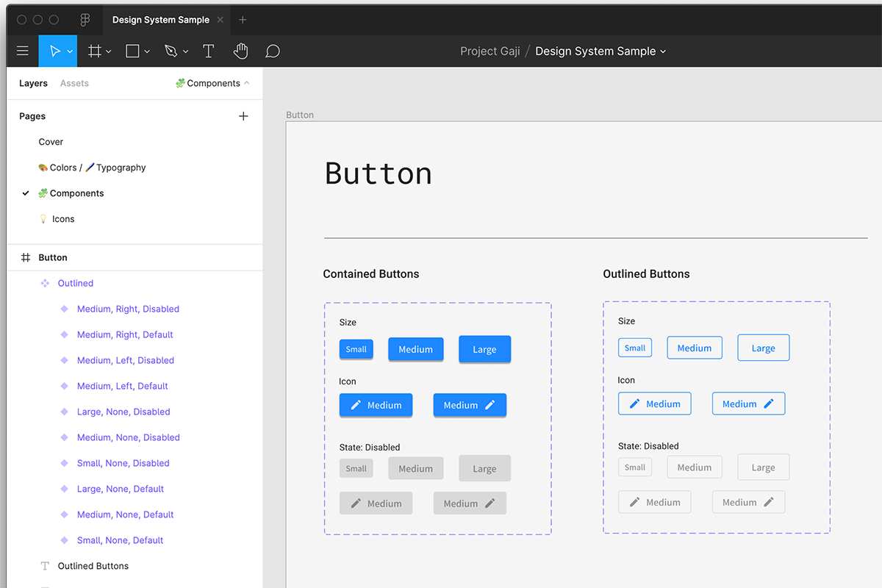Click Project Gaji breadcrumb
The width and height of the screenshot is (882, 588).
(x=490, y=51)
